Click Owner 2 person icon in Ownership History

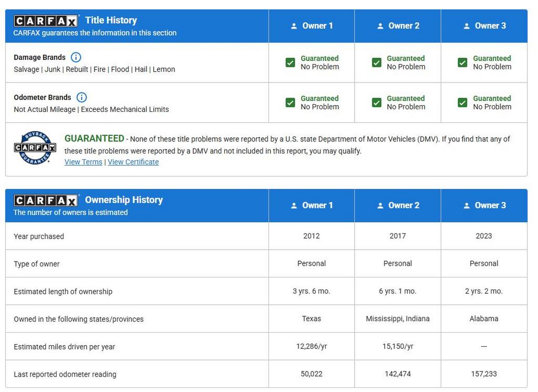(x=380, y=205)
